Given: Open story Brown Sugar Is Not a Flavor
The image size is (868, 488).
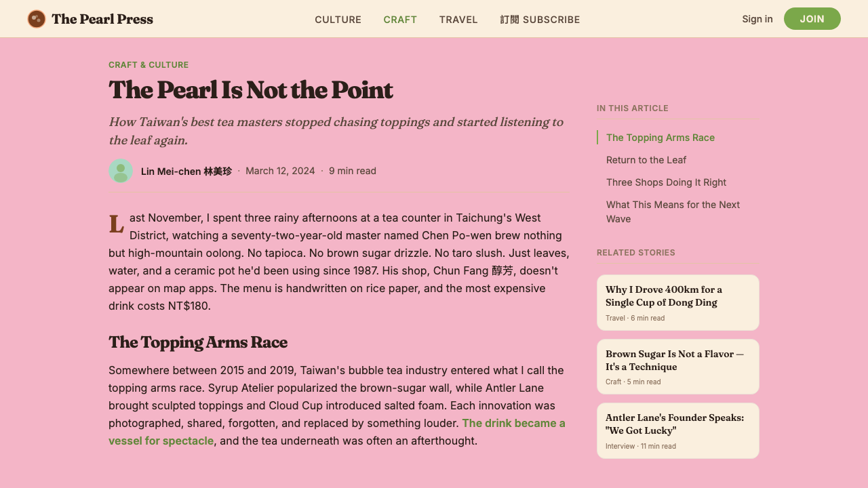Looking at the screenshot, I should 678,367.
